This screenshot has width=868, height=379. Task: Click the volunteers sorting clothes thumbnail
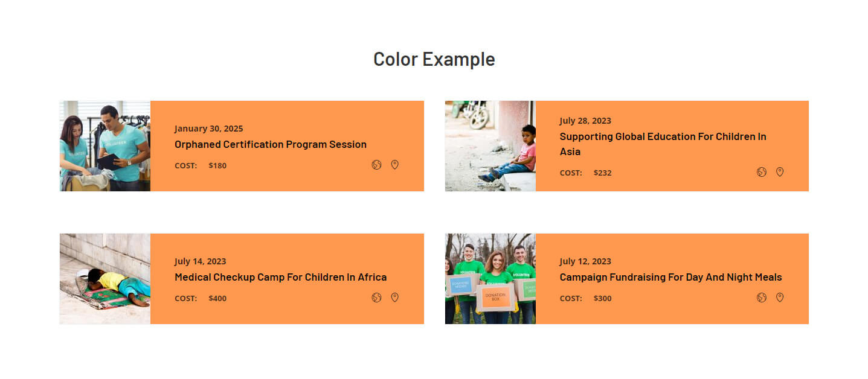pyautogui.click(x=105, y=146)
